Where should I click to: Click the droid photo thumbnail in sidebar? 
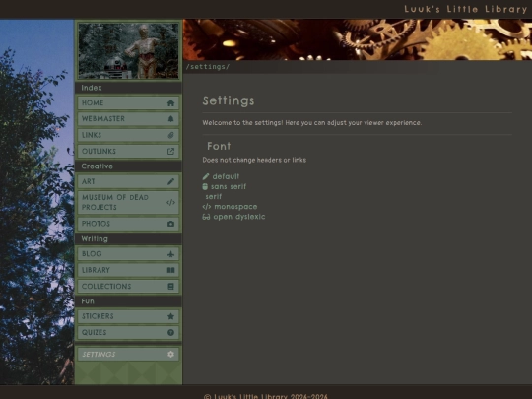pyautogui.click(x=128, y=50)
